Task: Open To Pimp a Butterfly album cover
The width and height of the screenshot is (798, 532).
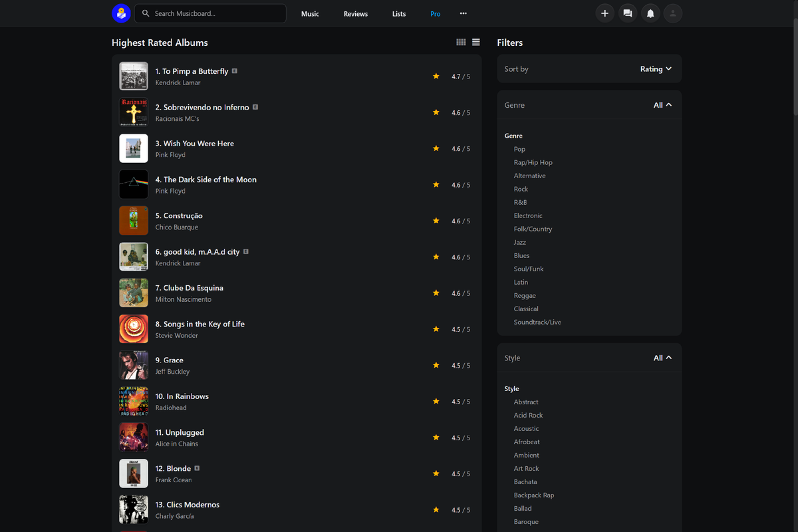Action: pyautogui.click(x=134, y=76)
